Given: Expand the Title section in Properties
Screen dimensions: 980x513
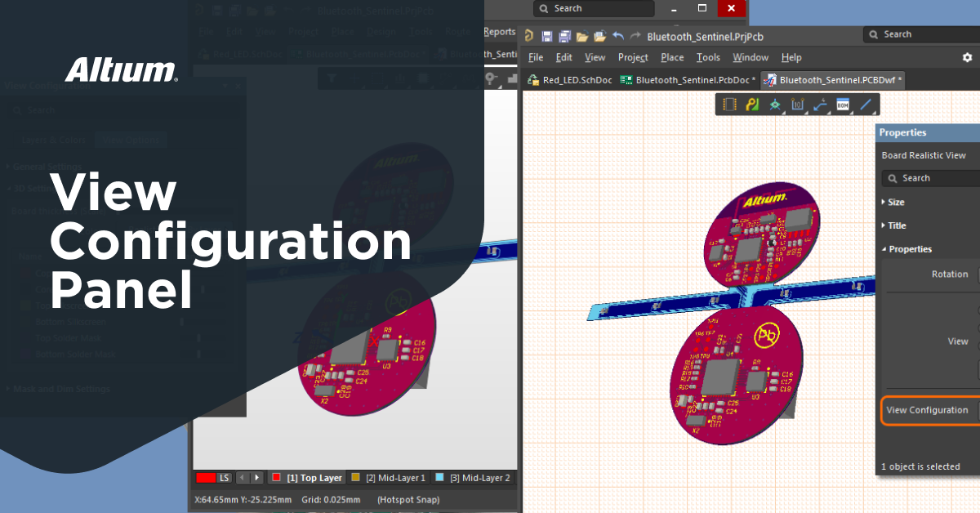Looking at the screenshot, I should point(895,225).
